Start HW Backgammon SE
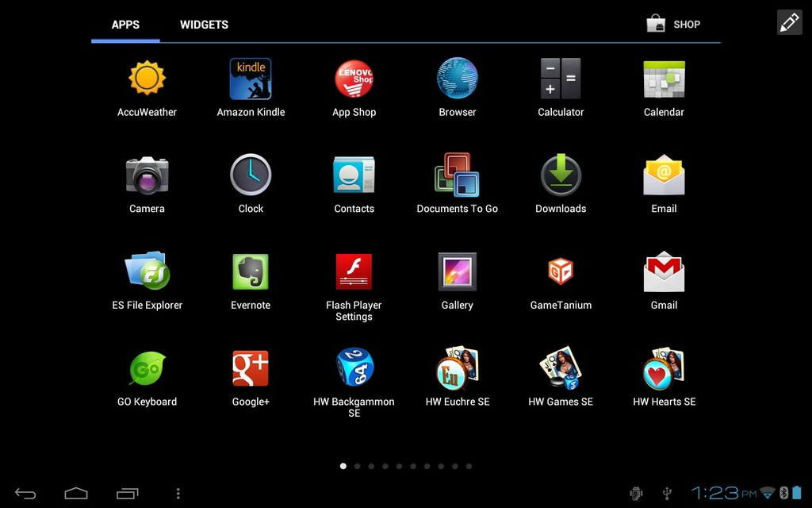 (x=354, y=367)
